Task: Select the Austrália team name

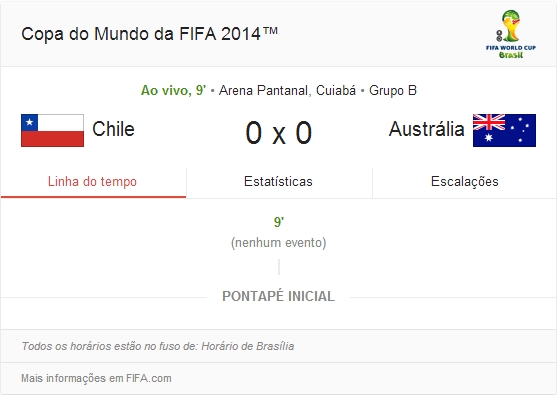Action: click(x=426, y=129)
